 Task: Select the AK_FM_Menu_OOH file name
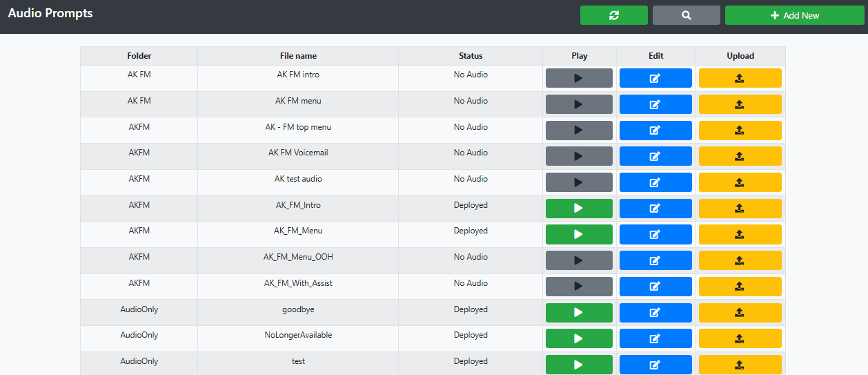pos(298,257)
